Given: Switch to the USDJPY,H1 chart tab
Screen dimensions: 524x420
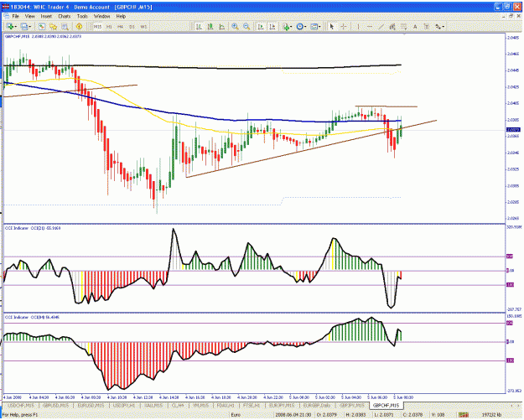Looking at the screenshot, I should click(x=123, y=405).
